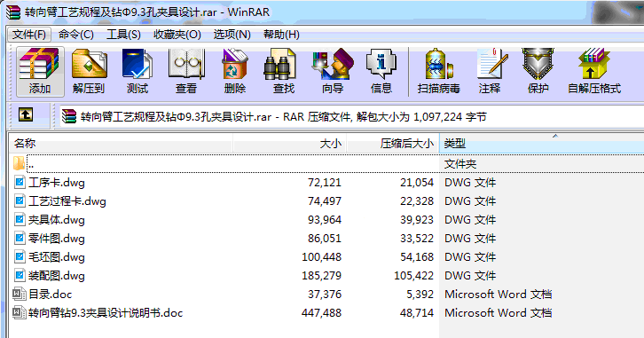Select the file name 装配图.dwg

click(x=57, y=276)
